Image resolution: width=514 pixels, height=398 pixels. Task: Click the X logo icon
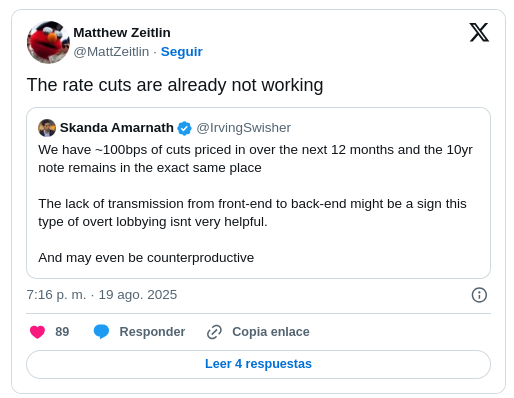[x=479, y=32]
